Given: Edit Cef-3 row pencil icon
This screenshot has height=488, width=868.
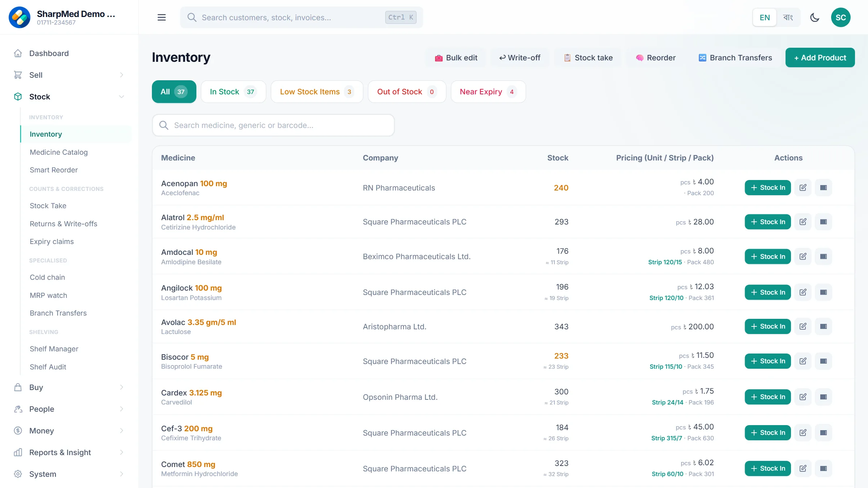Looking at the screenshot, I should coord(803,433).
